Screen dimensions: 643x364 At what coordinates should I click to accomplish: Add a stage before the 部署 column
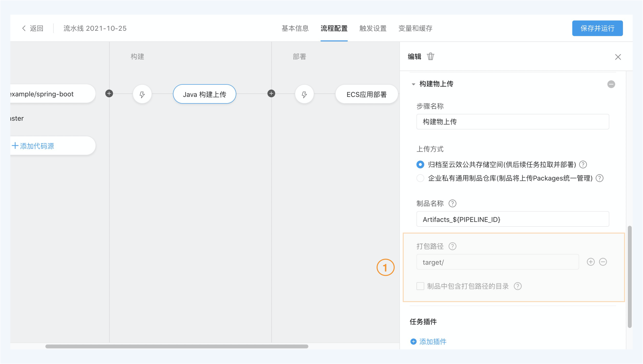(x=271, y=93)
